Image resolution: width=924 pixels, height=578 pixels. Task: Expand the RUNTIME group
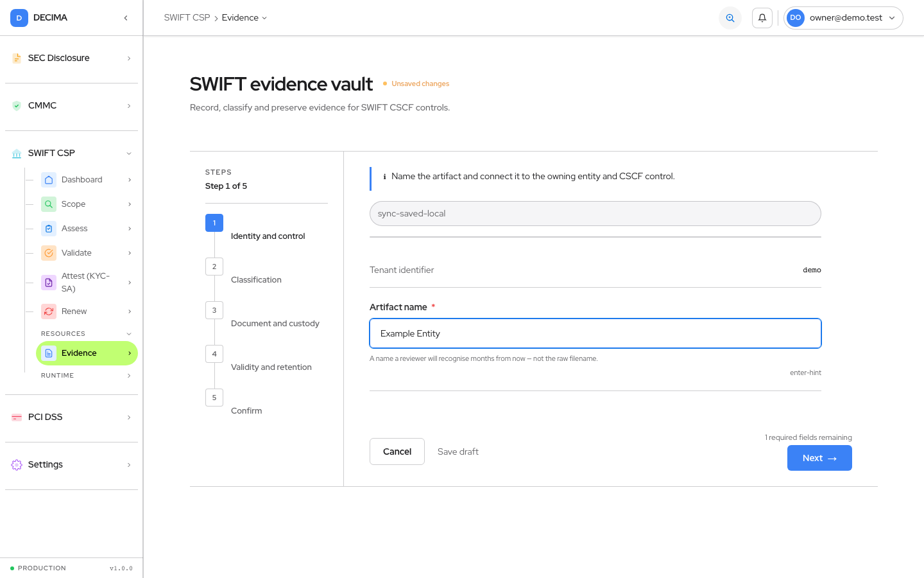pos(87,376)
